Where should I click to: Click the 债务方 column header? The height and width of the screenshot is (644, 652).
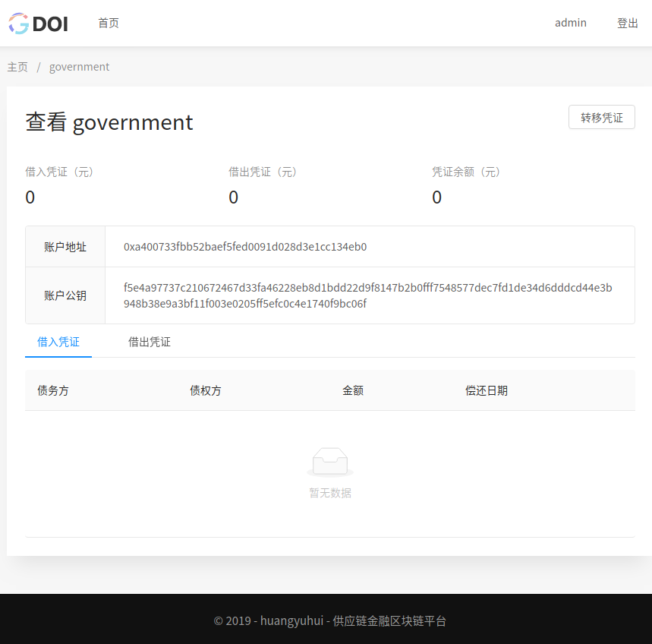[53, 390]
